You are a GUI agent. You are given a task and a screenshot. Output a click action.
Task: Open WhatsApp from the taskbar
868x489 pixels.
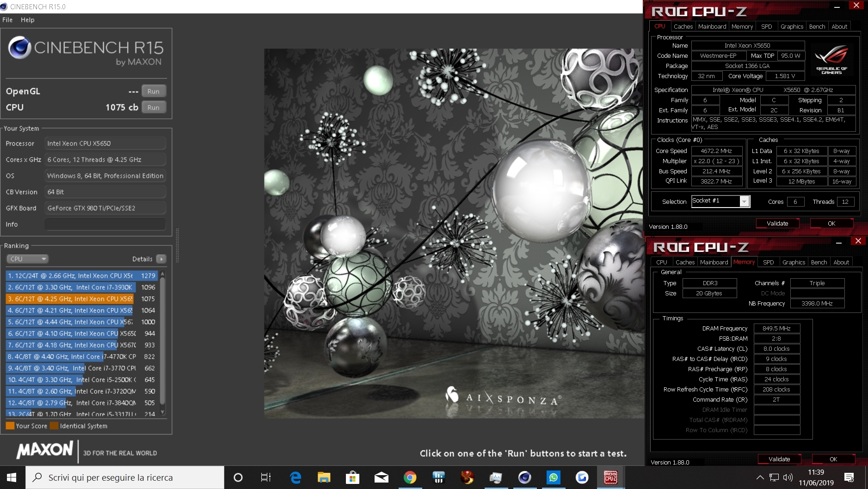[553, 477]
